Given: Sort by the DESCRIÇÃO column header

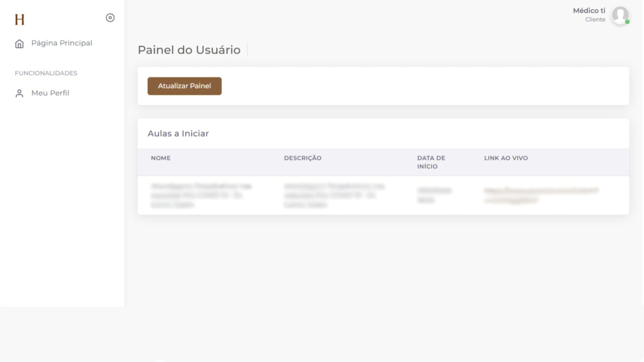Looking at the screenshot, I should click(303, 158).
